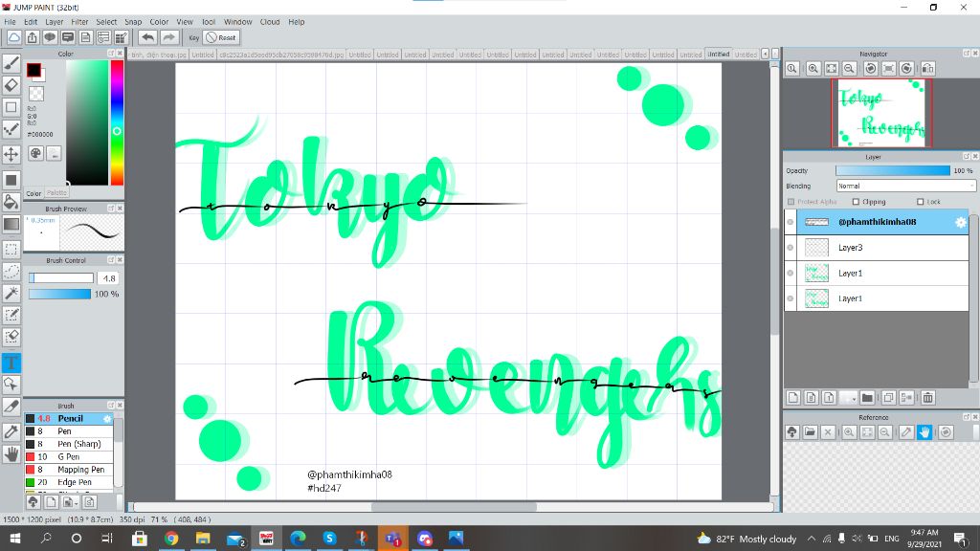Open the File menu

10,22
